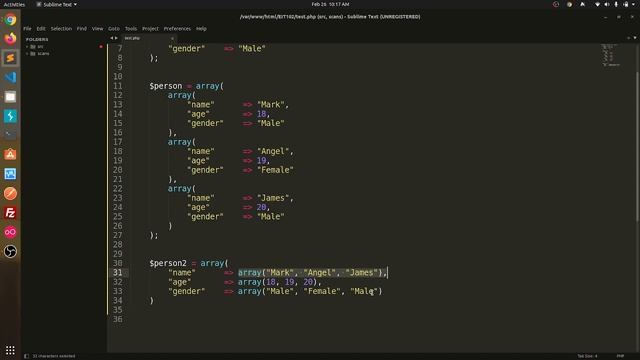The height and width of the screenshot is (360, 640).
Task: Open the Tools menu
Action: coord(131,29)
